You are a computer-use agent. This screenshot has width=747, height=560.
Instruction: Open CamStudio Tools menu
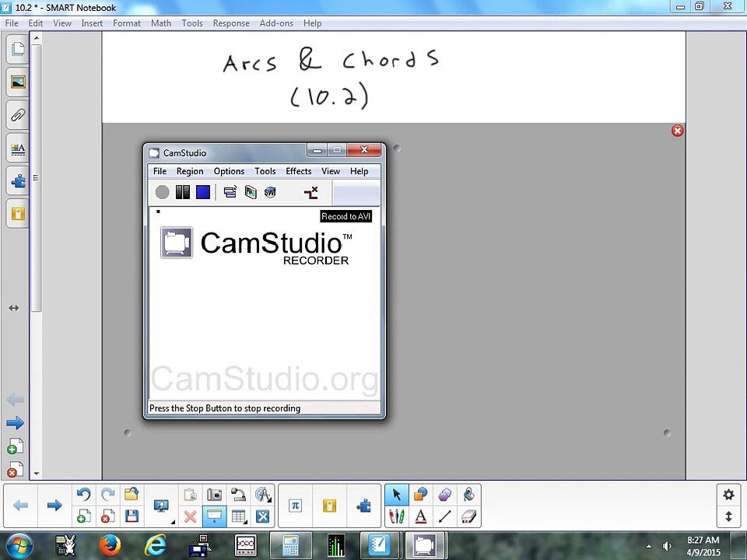pyautogui.click(x=265, y=171)
